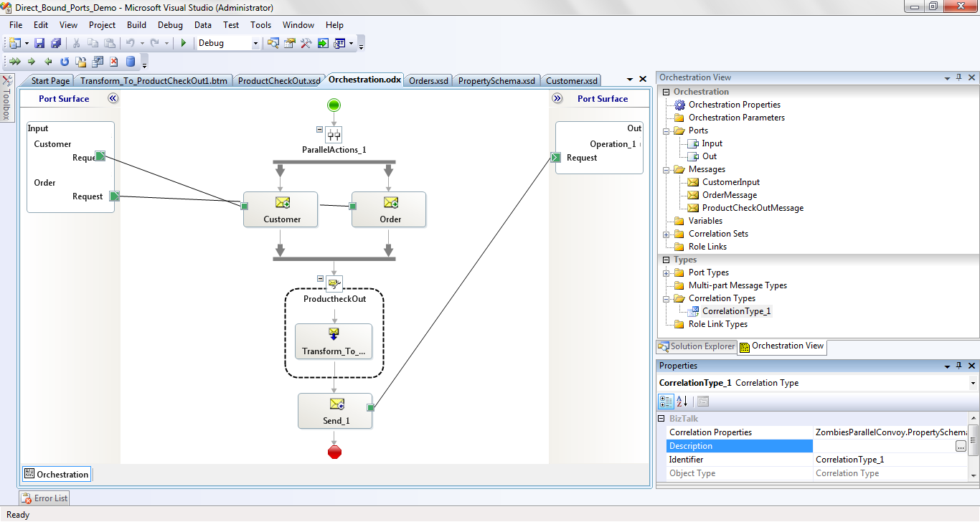Select the Send_1 shape in the designer
Screen dimensions: 980x522
(x=335, y=411)
